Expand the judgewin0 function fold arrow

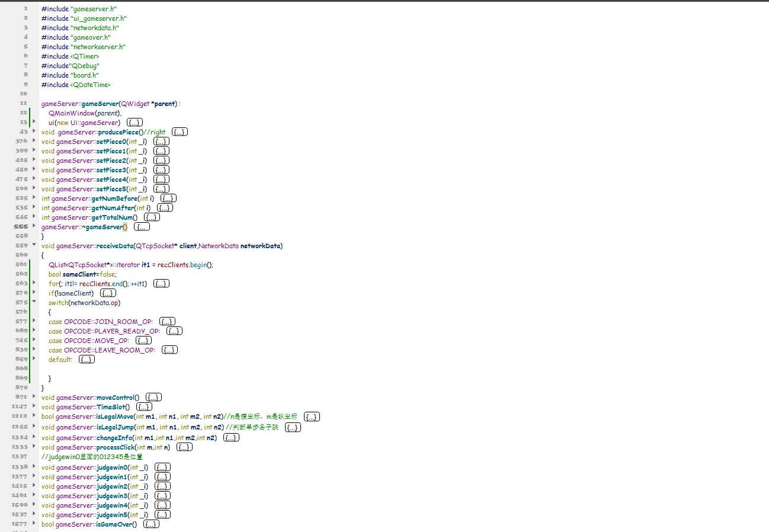(34, 467)
